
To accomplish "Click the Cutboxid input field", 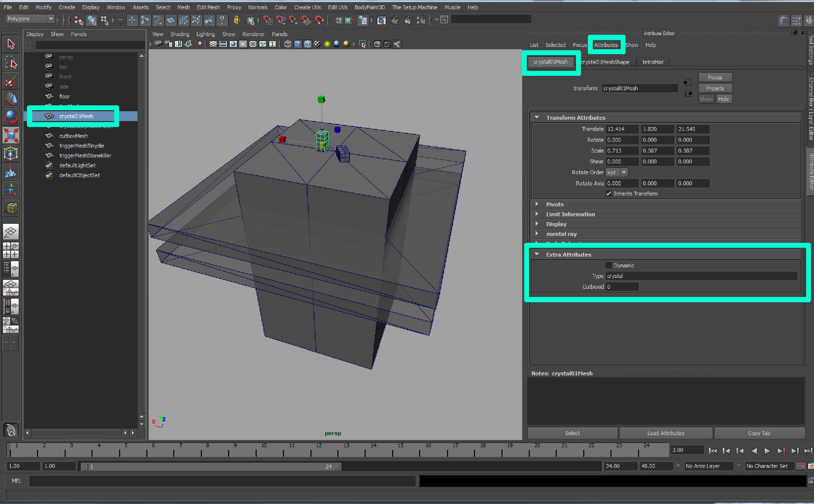I will (x=622, y=287).
